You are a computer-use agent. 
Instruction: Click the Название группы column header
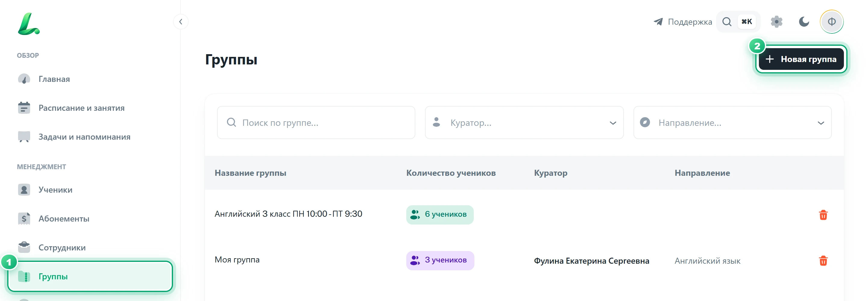pos(250,173)
